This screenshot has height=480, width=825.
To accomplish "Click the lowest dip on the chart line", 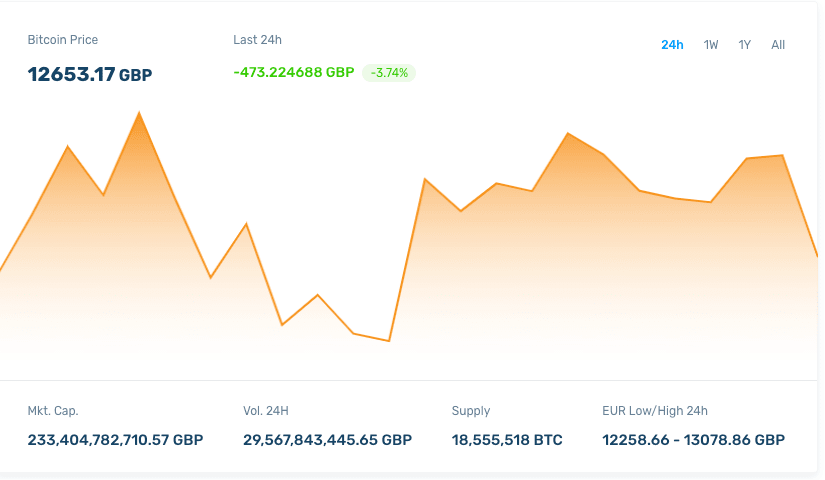I will click(x=388, y=341).
